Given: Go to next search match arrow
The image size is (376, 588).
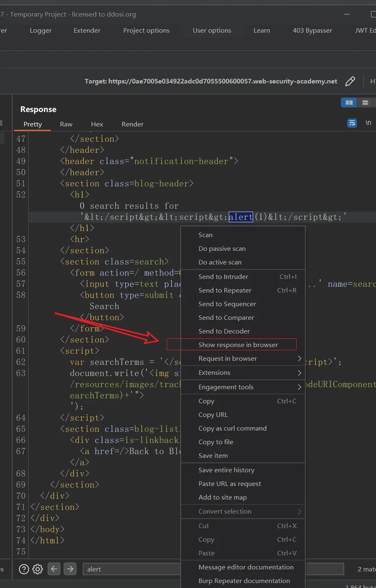Looking at the screenshot, I should pyautogui.click(x=70, y=569).
